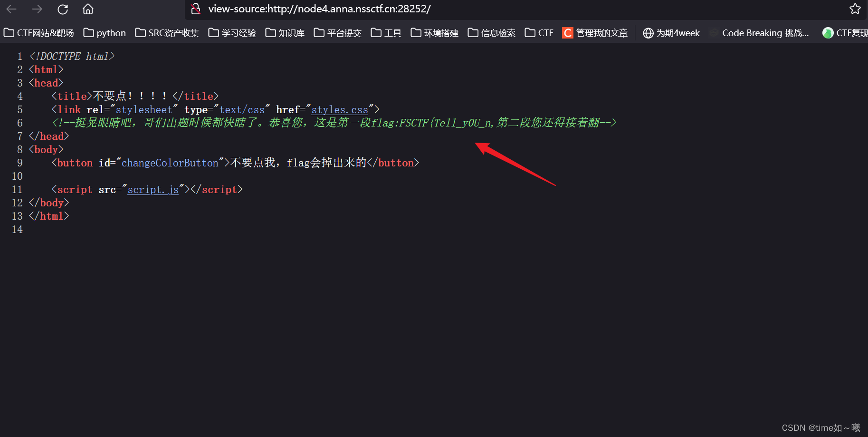Image resolution: width=868 pixels, height=437 pixels.
Task: Bookmark this page with star icon
Action: 855,9
